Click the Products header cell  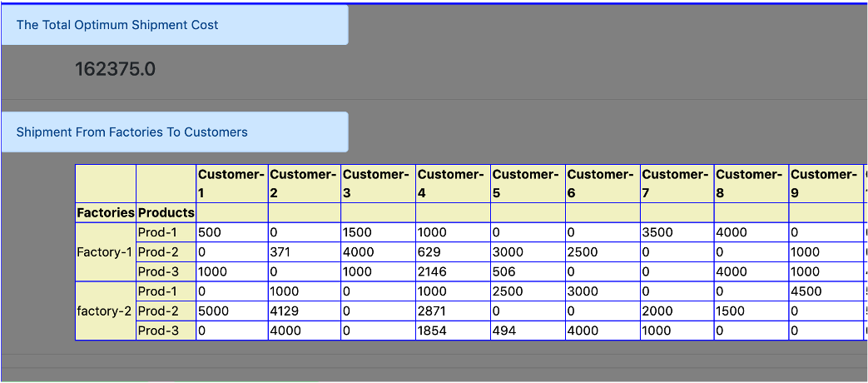coord(166,212)
